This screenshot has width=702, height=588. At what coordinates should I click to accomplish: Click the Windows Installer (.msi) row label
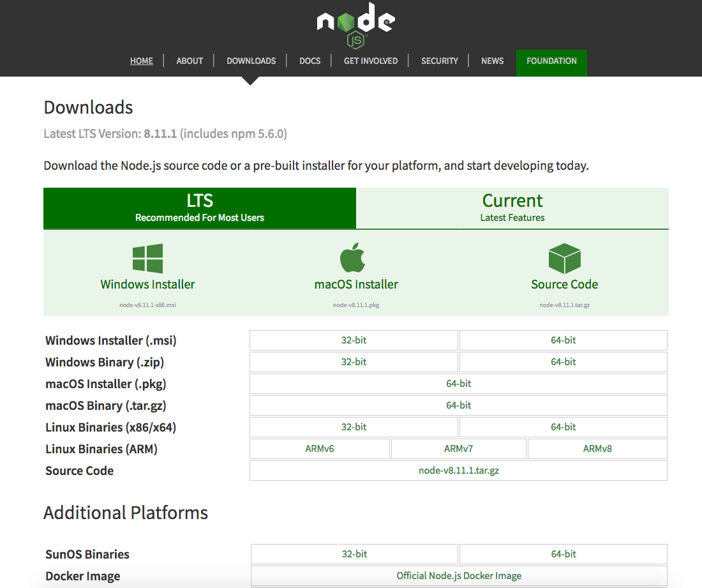point(111,341)
